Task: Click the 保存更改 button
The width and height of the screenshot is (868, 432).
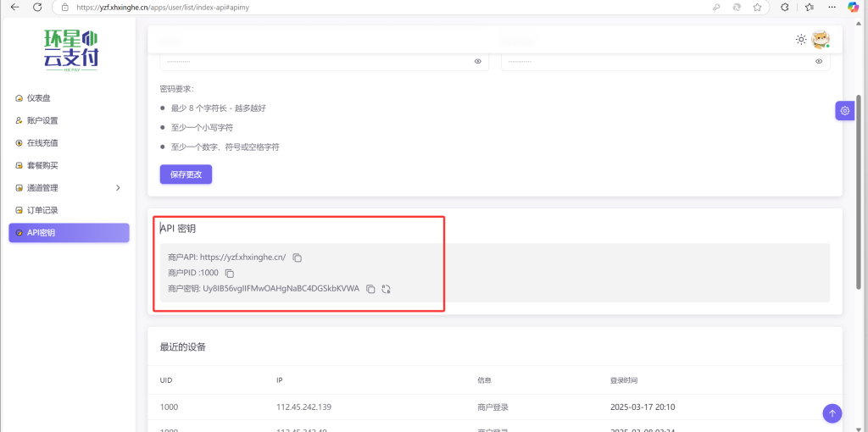Action: tap(186, 174)
